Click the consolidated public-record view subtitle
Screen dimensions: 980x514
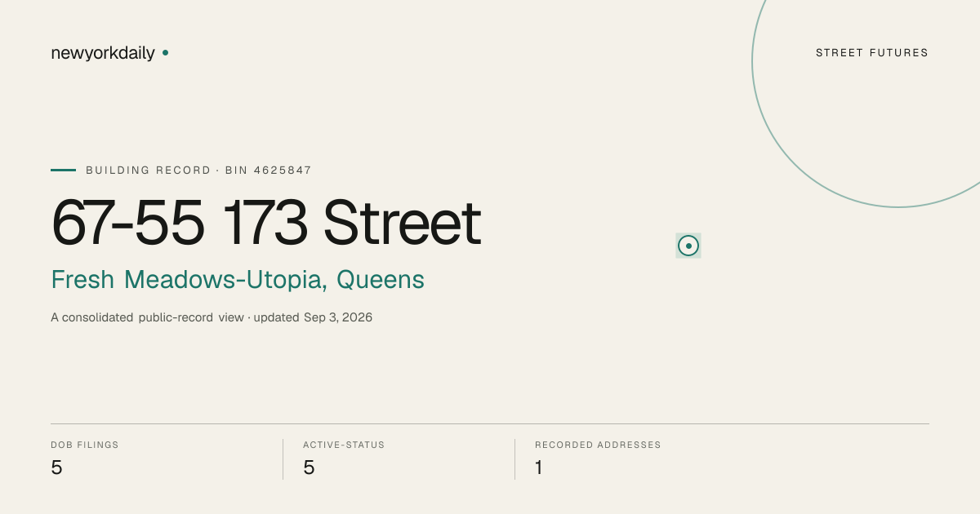pos(147,317)
